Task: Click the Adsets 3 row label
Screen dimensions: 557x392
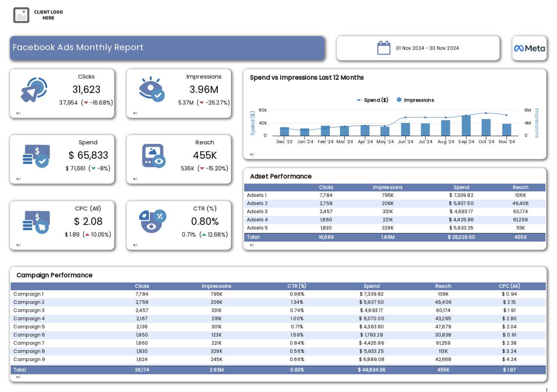Action: click(257, 211)
